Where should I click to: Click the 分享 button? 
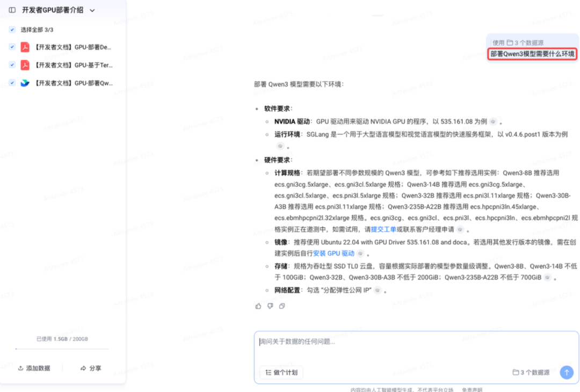point(91,368)
